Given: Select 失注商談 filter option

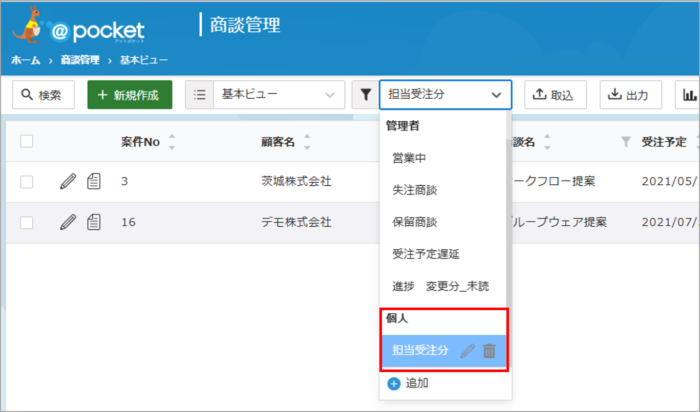Looking at the screenshot, I should tap(414, 190).
